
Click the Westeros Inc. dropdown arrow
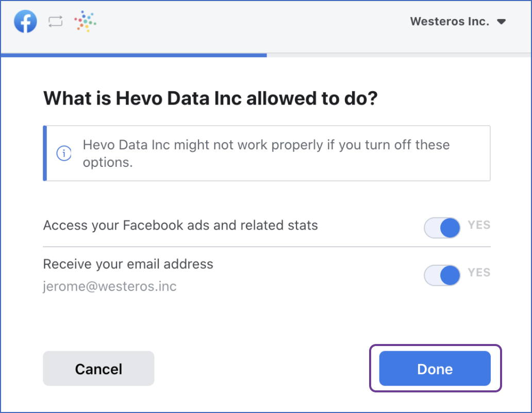tap(501, 21)
